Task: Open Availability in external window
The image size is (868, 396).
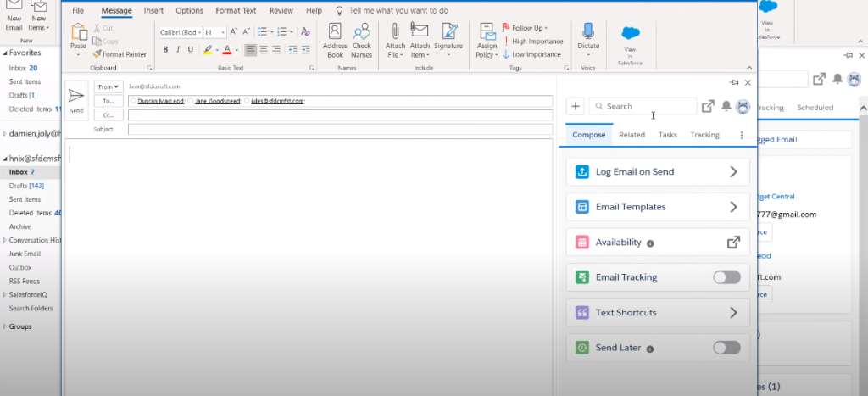Action: pos(733,243)
